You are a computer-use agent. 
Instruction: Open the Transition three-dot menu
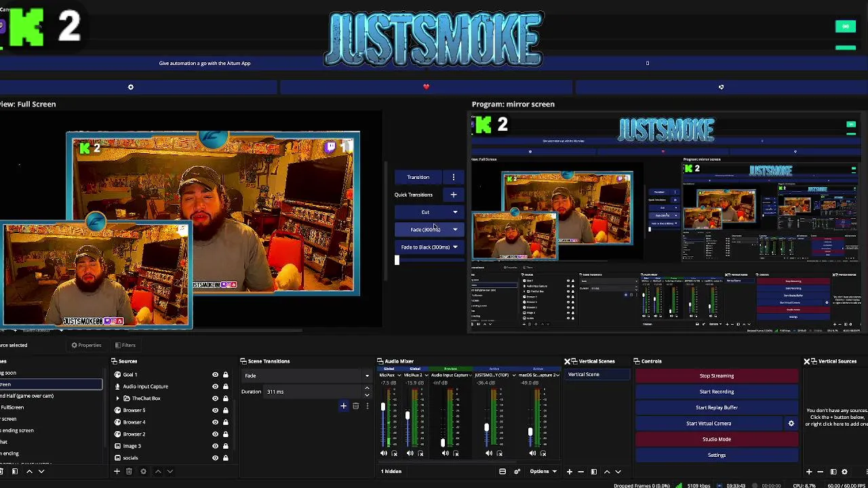click(x=454, y=178)
